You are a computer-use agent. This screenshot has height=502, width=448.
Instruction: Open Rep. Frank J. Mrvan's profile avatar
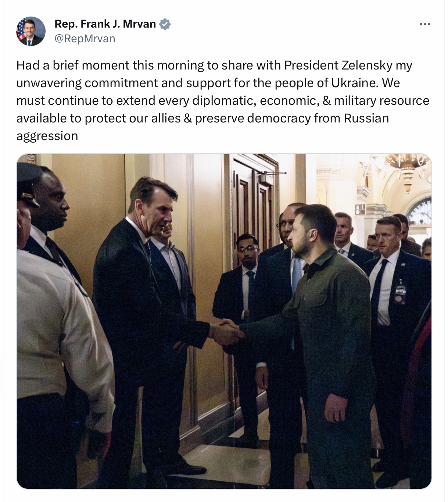pyautogui.click(x=31, y=31)
